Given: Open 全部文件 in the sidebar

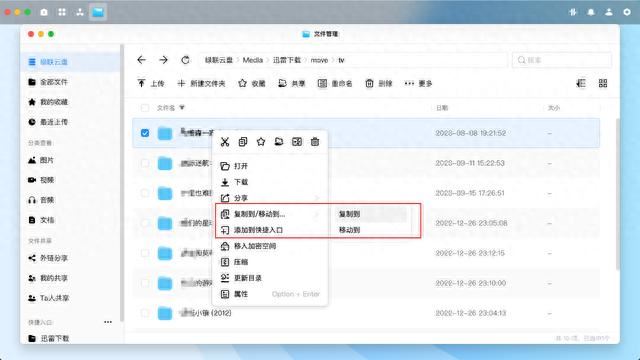Looking at the screenshot, I should (71, 82).
